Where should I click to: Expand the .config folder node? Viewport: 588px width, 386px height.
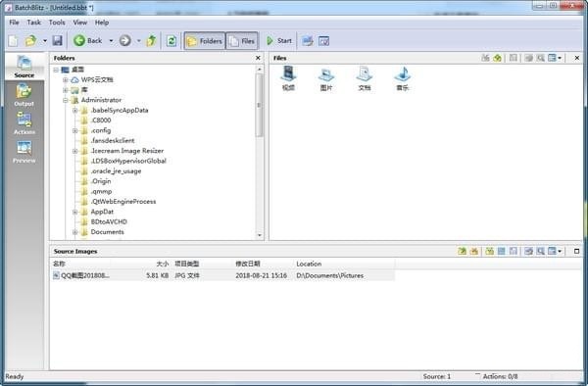(x=75, y=130)
